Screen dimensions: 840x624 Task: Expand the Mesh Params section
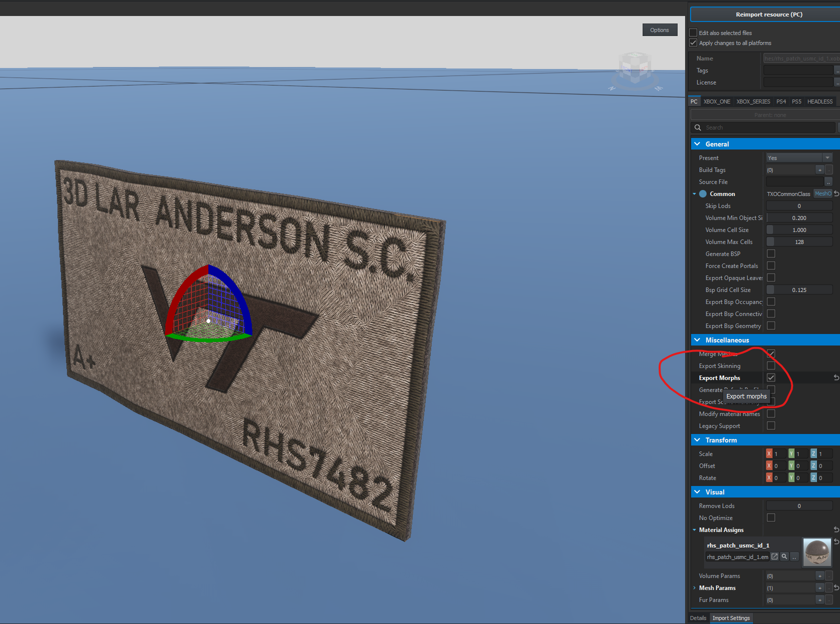coord(695,588)
